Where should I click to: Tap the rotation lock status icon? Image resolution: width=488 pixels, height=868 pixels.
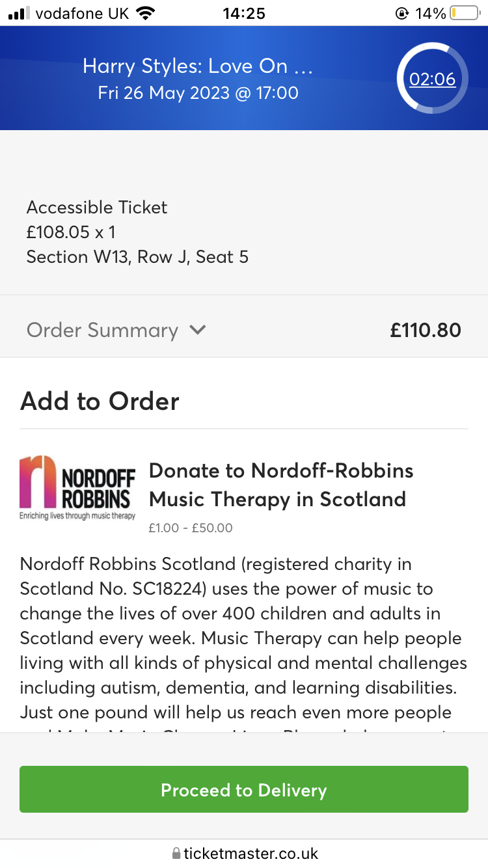point(401,13)
